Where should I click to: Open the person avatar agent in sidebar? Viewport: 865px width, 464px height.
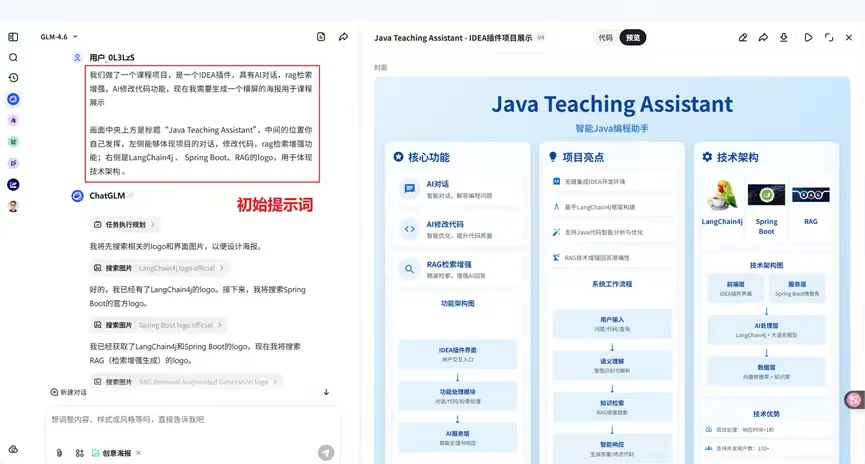(x=13, y=206)
